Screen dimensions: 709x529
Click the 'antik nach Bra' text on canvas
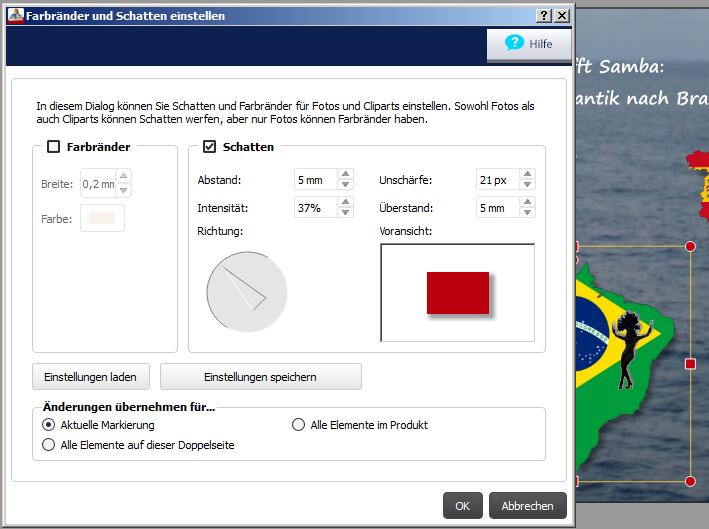click(x=642, y=98)
